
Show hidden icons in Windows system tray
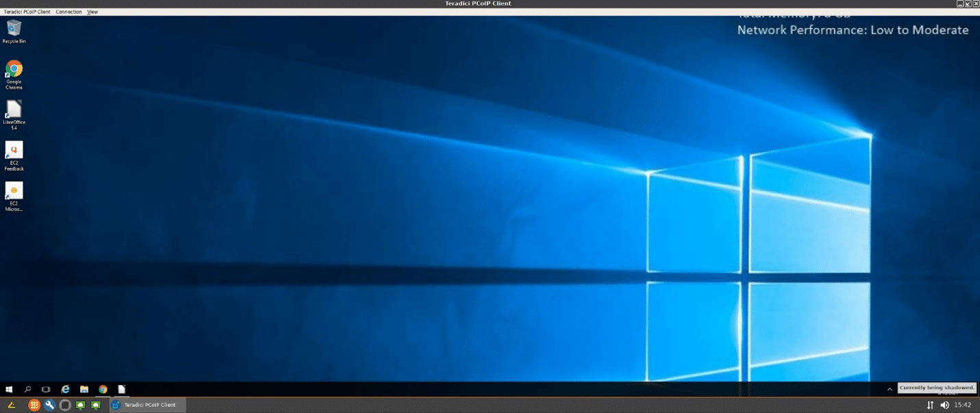(x=890, y=389)
